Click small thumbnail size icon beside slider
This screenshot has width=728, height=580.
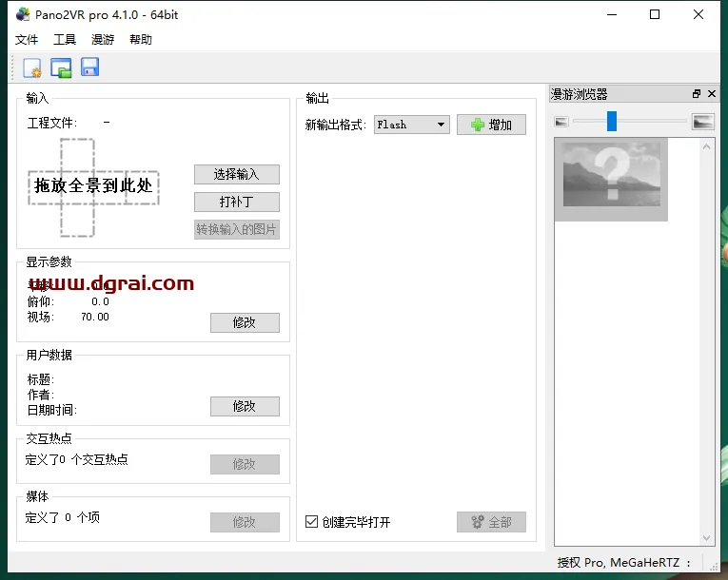[561, 122]
